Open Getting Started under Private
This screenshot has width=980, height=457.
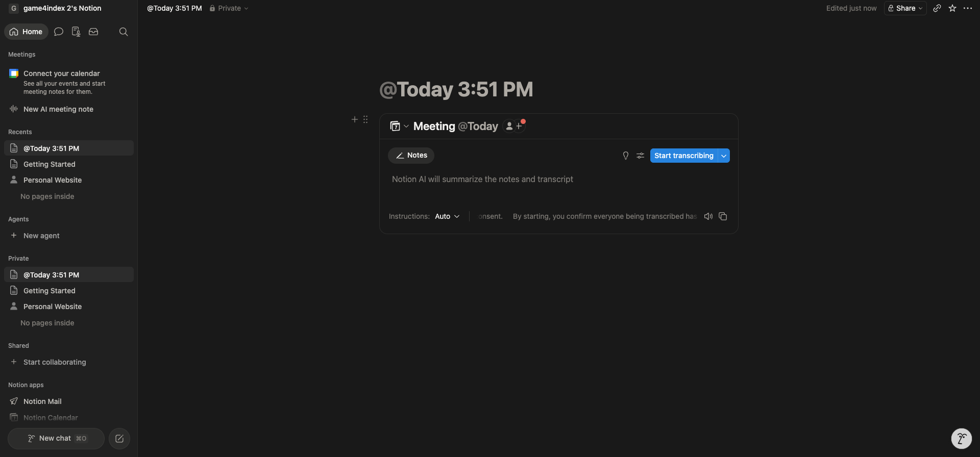[x=69, y=291]
